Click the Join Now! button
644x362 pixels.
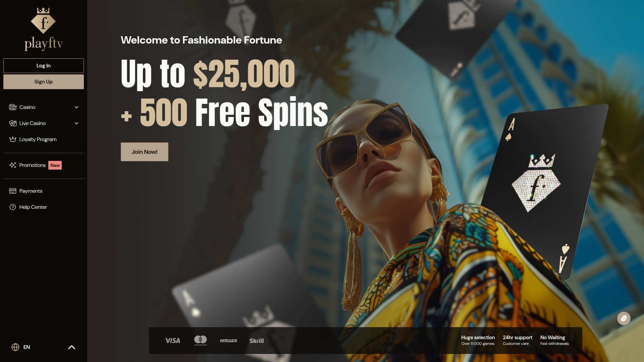click(145, 152)
